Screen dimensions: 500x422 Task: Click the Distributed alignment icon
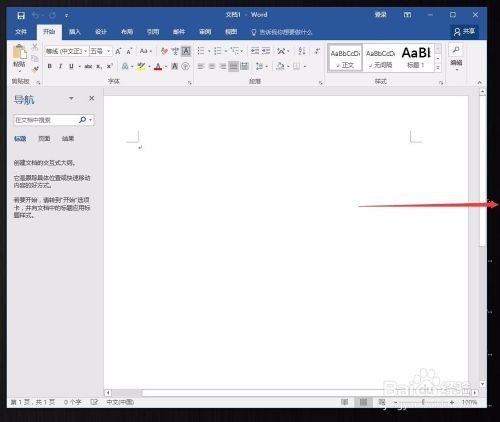click(245, 66)
